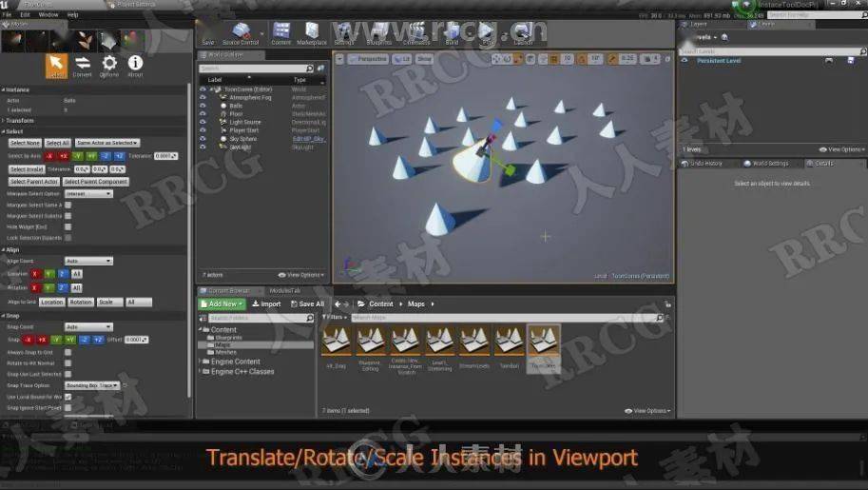This screenshot has height=490, width=868.
Task: Toggle viewport translate/rotate transform gizmo icons
Action: 506,59
